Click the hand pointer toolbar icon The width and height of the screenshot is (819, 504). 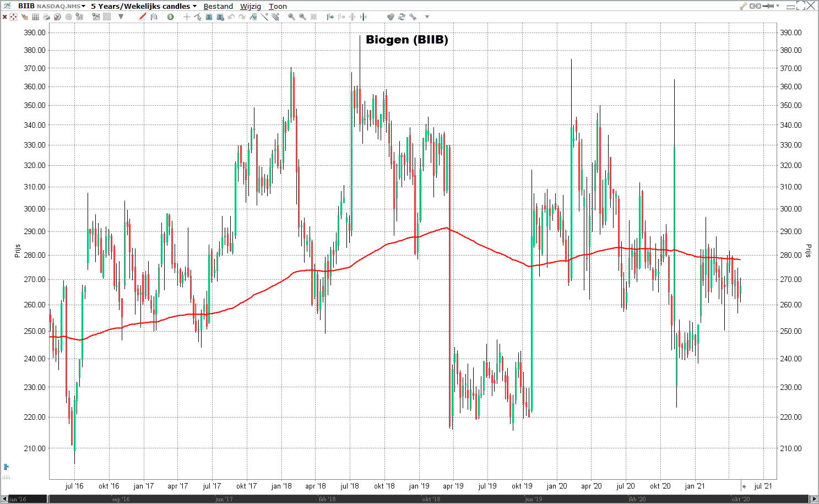pos(24,17)
